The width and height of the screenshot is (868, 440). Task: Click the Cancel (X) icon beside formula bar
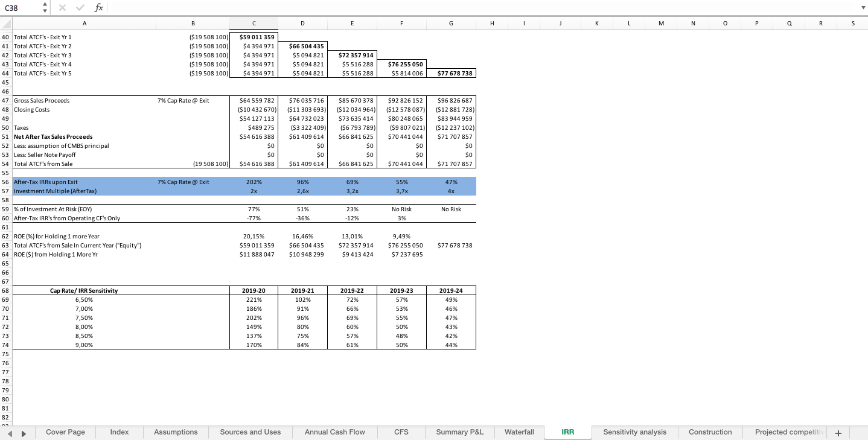tap(62, 8)
